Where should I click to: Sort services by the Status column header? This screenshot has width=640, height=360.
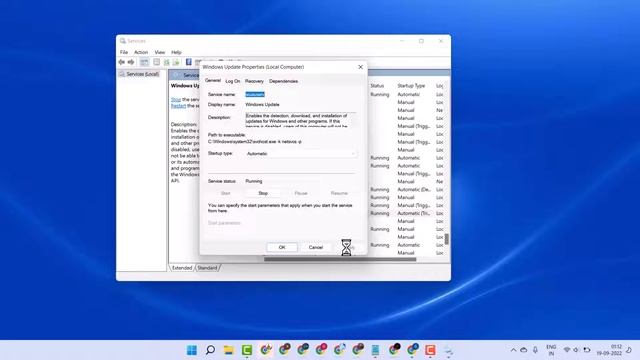[x=377, y=86]
